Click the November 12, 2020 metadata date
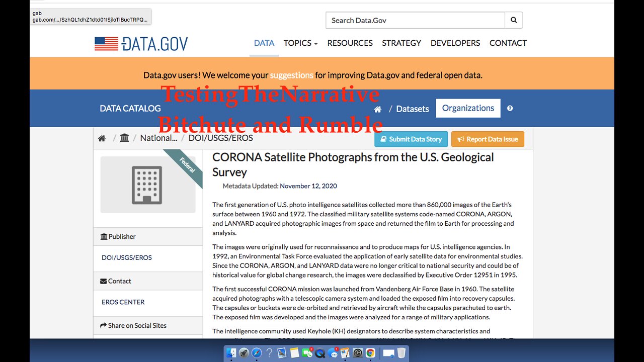Image resolution: width=644 pixels, height=362 pixels. coord(308,186)
